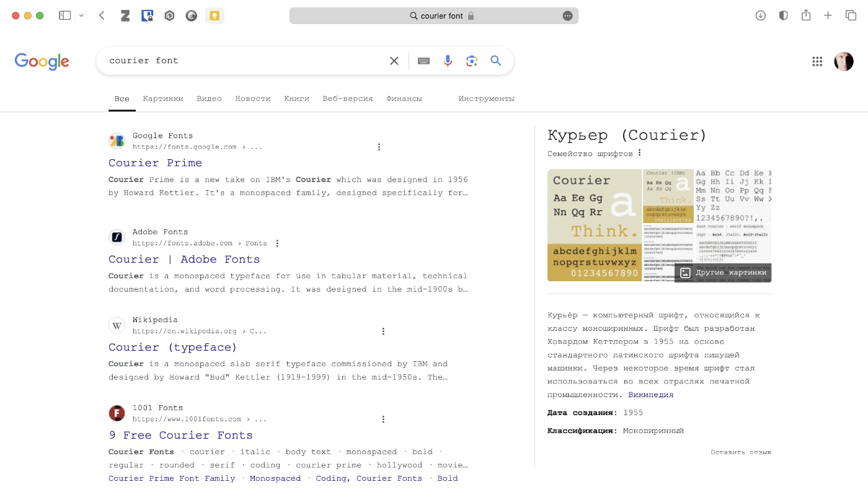Image resolution: width=868 pixels, height=500 pixels.
Task: Click the Adobe Fonts favicon icon
Action: 117,237
